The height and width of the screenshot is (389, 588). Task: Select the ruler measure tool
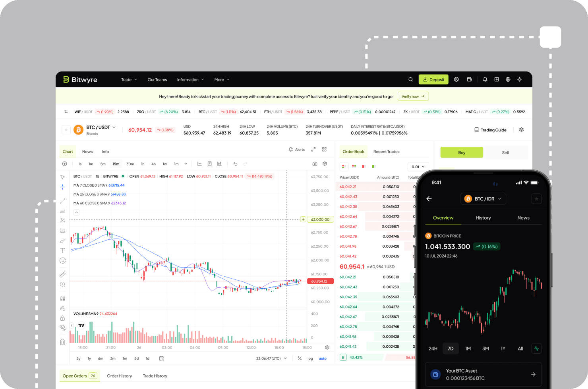click(62, 274)
